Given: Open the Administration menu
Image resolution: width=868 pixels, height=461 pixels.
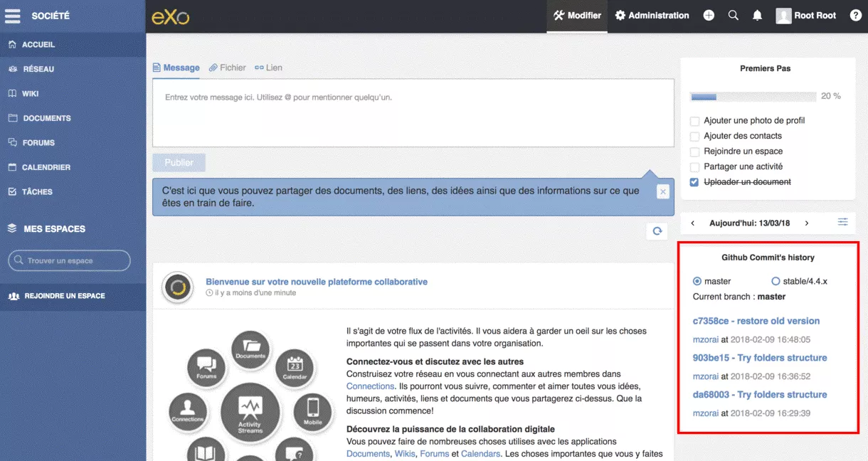Looking at the screenshot, I should click(652, 16).
